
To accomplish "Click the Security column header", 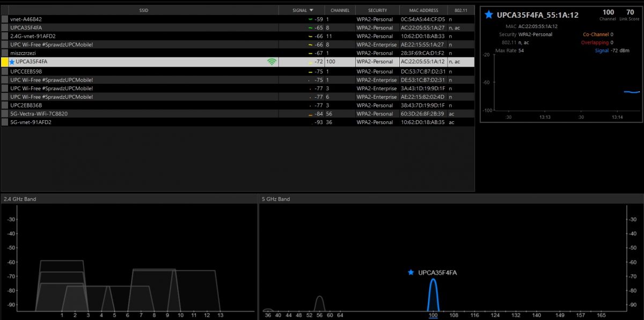I will (377, 10).
